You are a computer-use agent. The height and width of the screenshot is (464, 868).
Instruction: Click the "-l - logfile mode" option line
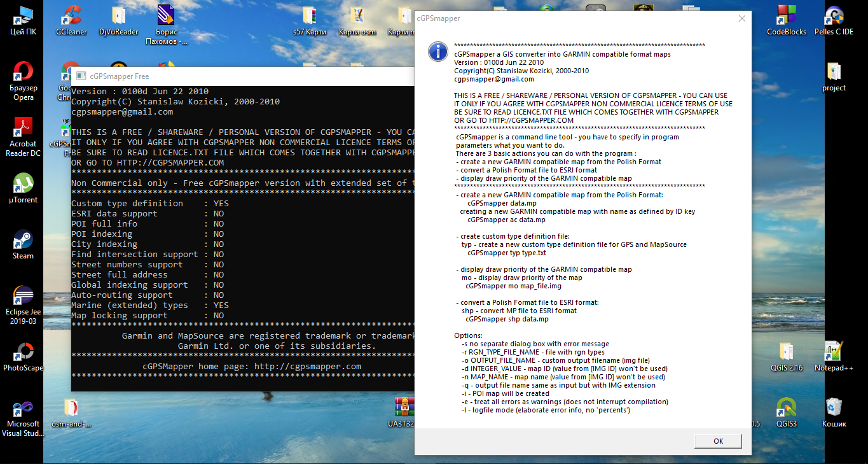546,410
